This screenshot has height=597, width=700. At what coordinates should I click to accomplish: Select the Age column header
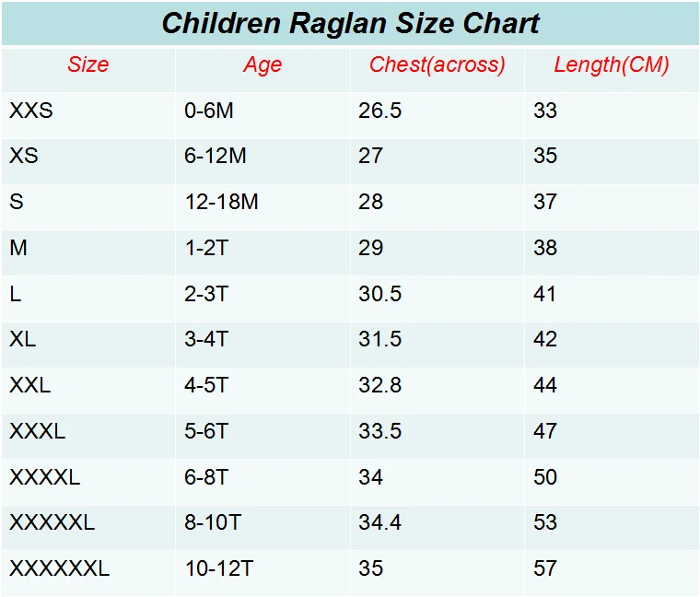(262, 65)
